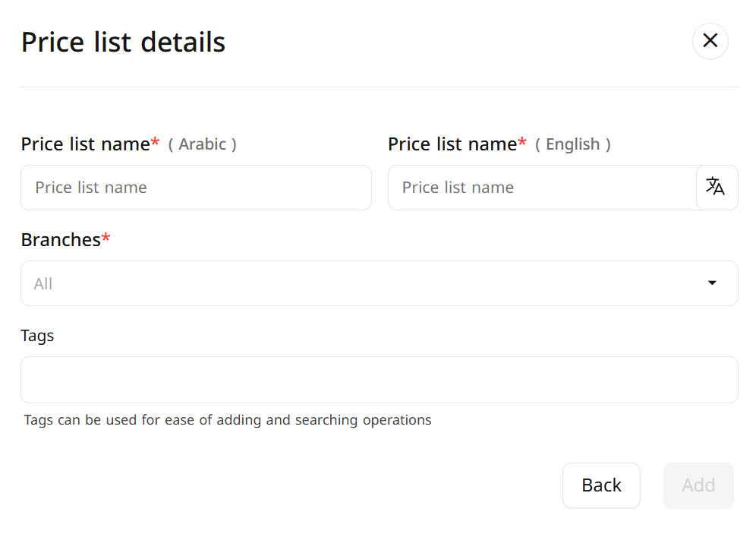Click the red asterisk on English name label
Screen dimensions: 756x534
[x=522, y=142]
